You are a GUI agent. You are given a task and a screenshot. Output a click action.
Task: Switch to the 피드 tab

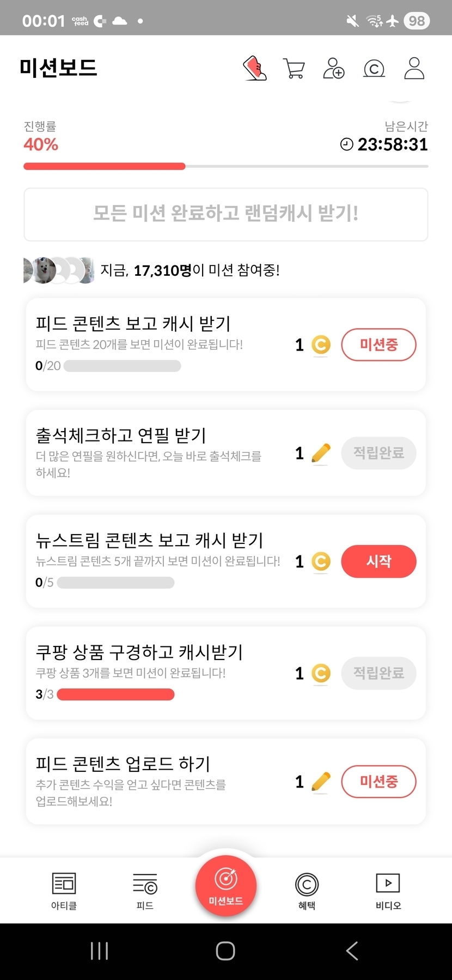tap(145, 891)
